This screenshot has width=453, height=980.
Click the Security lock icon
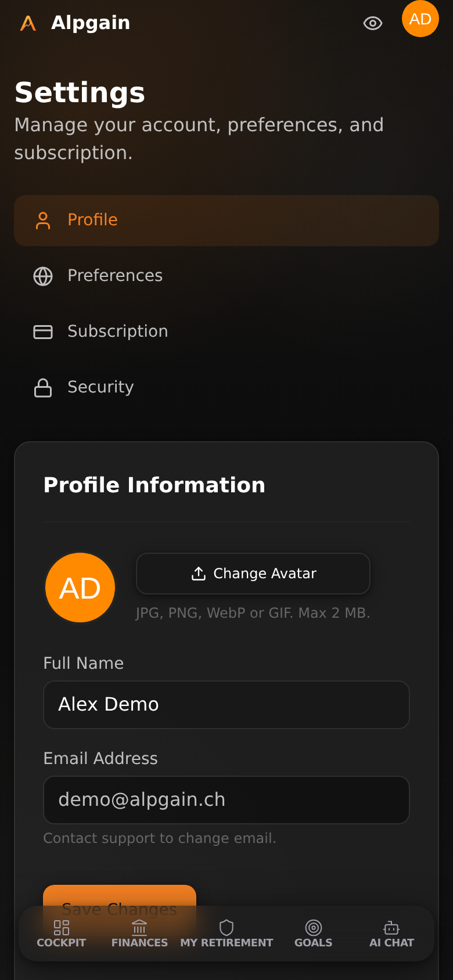click(43, 388)
